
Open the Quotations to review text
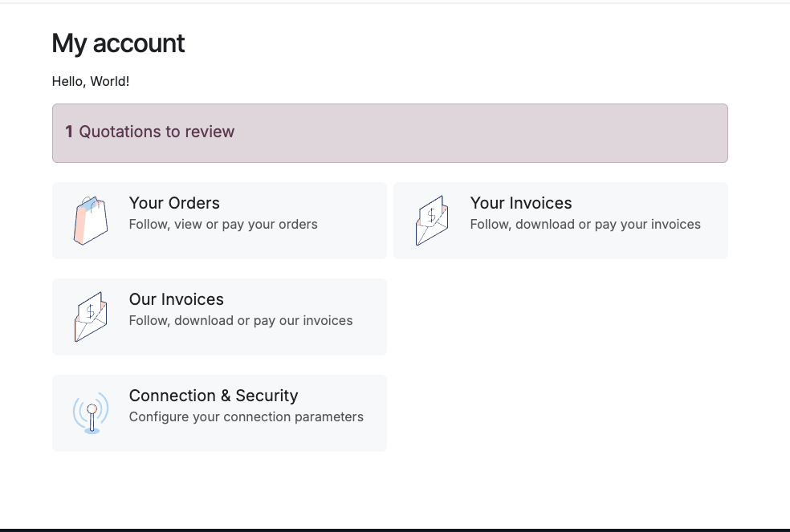[x=157, y=132]
